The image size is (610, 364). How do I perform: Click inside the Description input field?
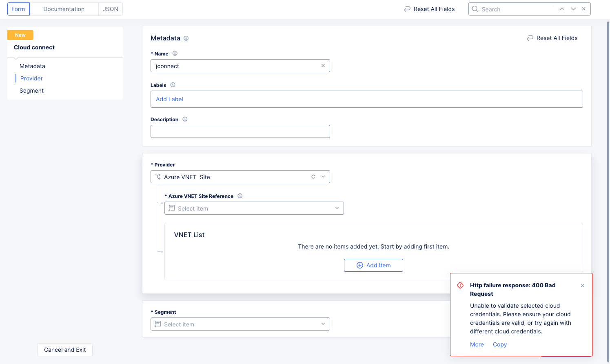[240, 131]
